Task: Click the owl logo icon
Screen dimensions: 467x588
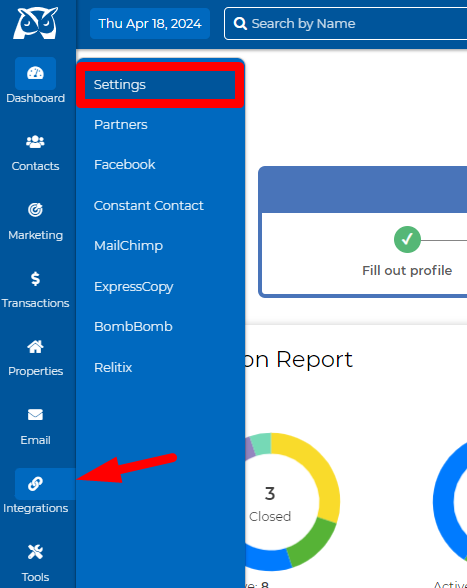Action: (x=36, y=23)
